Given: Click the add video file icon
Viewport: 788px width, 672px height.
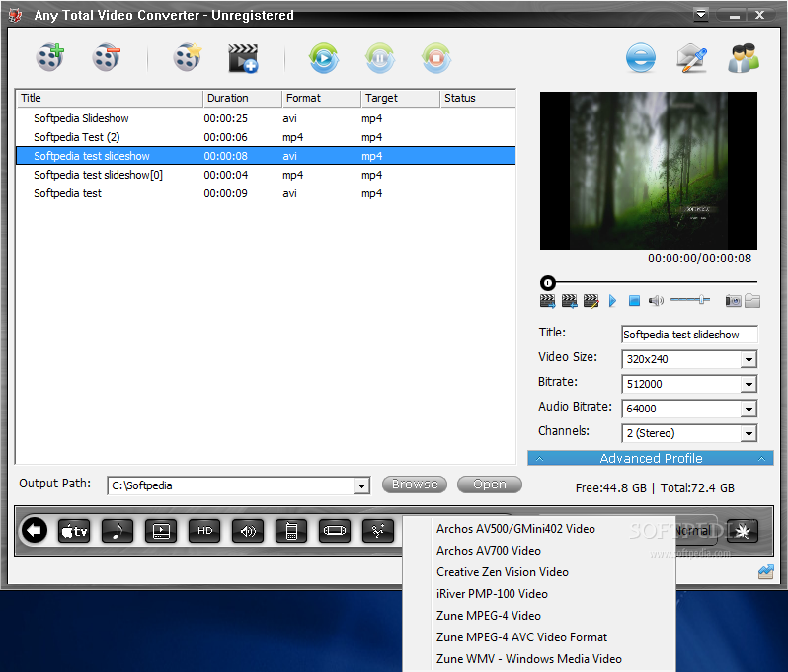Looking at the screenshot, I should click(50, 57).
